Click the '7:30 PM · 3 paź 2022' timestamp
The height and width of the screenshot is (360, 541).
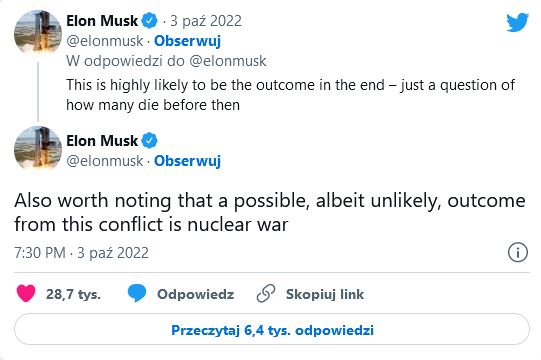tap(81, 253)
